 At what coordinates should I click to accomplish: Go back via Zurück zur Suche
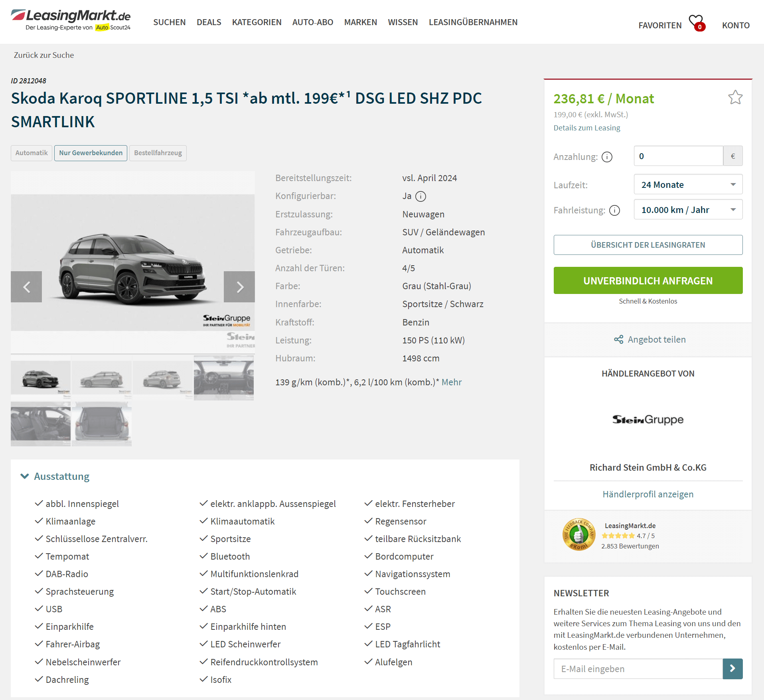(x=44, y=55)
